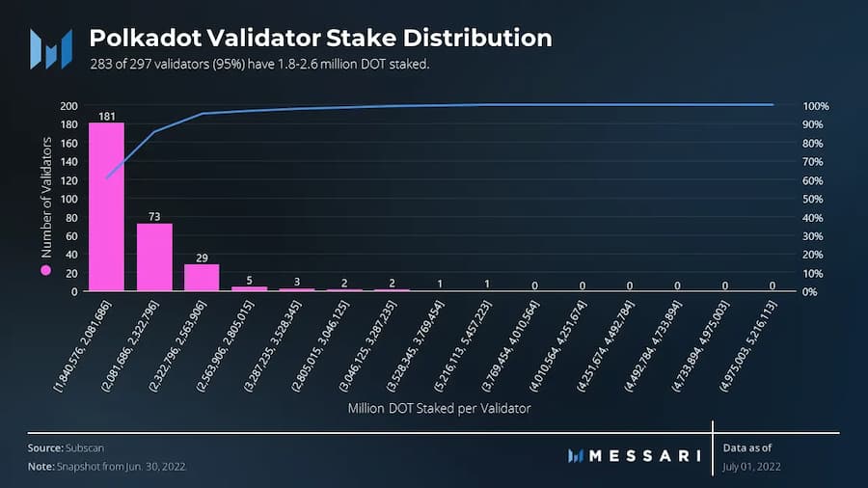The width and height of the screenshot is (868, 488).
Task: Select the tallest bar labeled 181
Action: (x=106, y=206)
